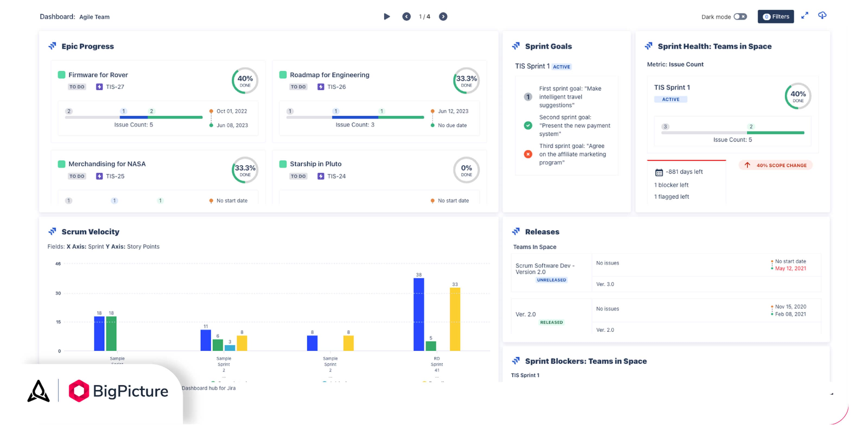Open the TIS-27 issue link

click(115, 87)
